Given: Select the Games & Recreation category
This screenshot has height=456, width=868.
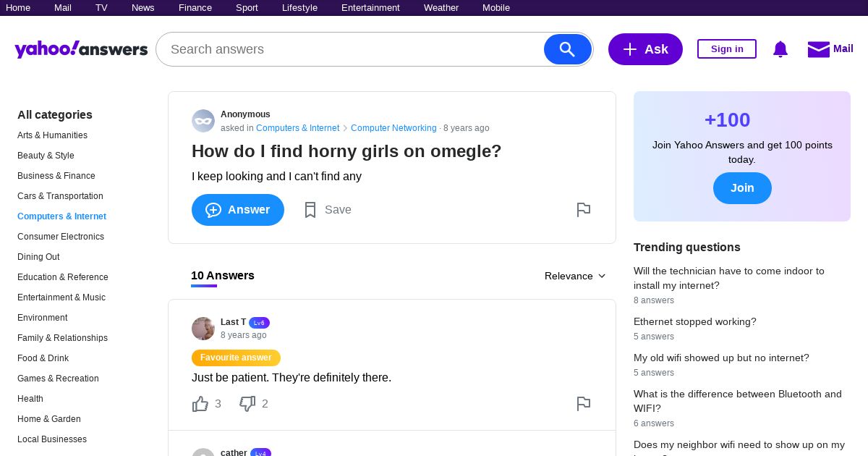Looking at the screenshot, I should tap(58, 379).
